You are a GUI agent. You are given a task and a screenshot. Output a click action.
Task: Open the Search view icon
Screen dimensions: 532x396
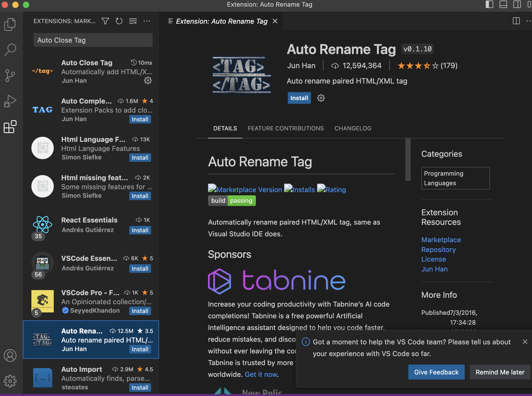10,50
